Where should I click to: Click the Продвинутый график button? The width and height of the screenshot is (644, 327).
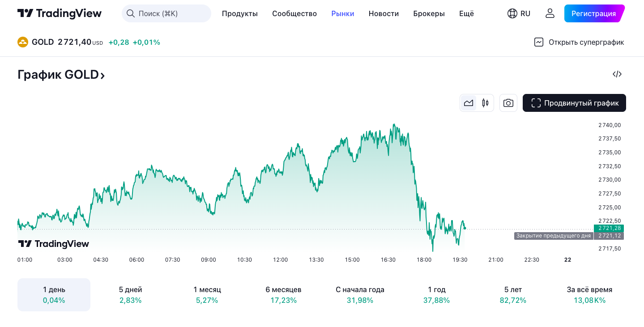coord(574,103)
